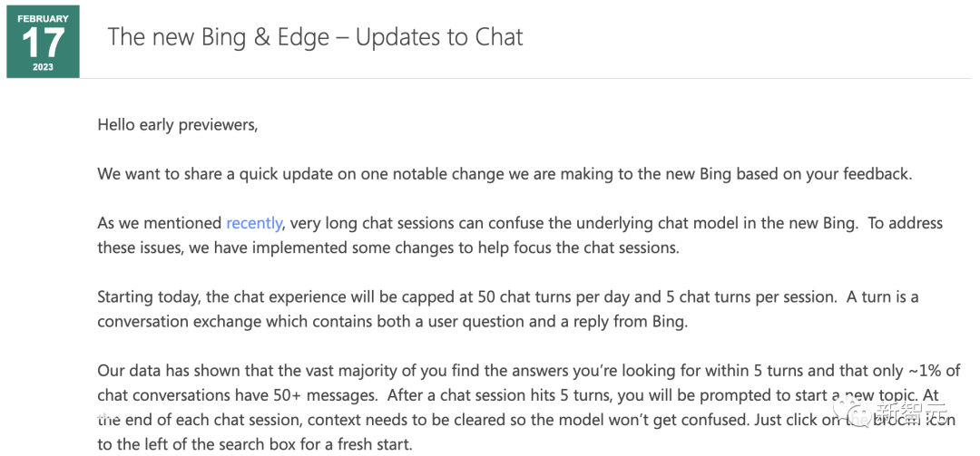Click the post title "The new Bing & Edge – Updates to Chat"

pyautogui.click(x=316, y=37)
